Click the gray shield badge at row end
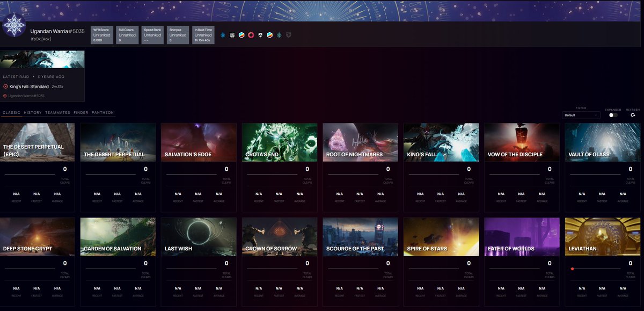Viewport: 644px width, 311px height. click(289, 35)
